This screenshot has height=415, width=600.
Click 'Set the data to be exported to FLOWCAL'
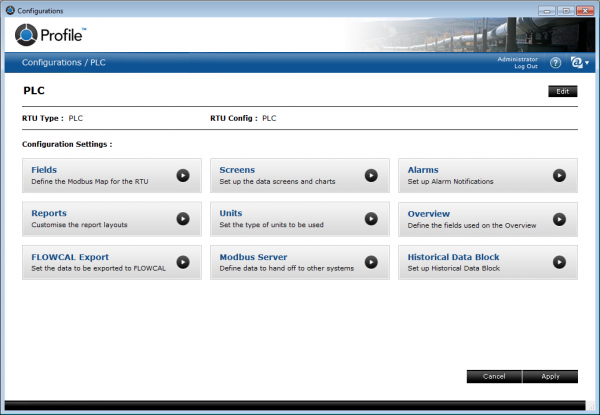click(99, 268)
